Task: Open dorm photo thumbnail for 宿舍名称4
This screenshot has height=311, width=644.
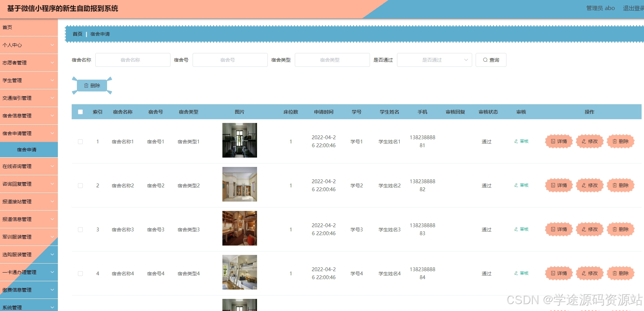Action: click(x=240, y=272)
